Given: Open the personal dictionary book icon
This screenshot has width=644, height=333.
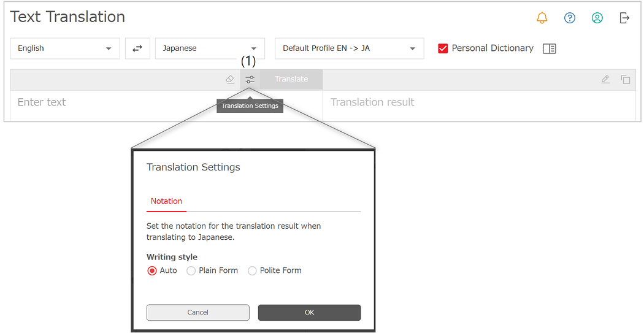Looking at the screenshot, I should pyautogui.click(x=549, y=48).
